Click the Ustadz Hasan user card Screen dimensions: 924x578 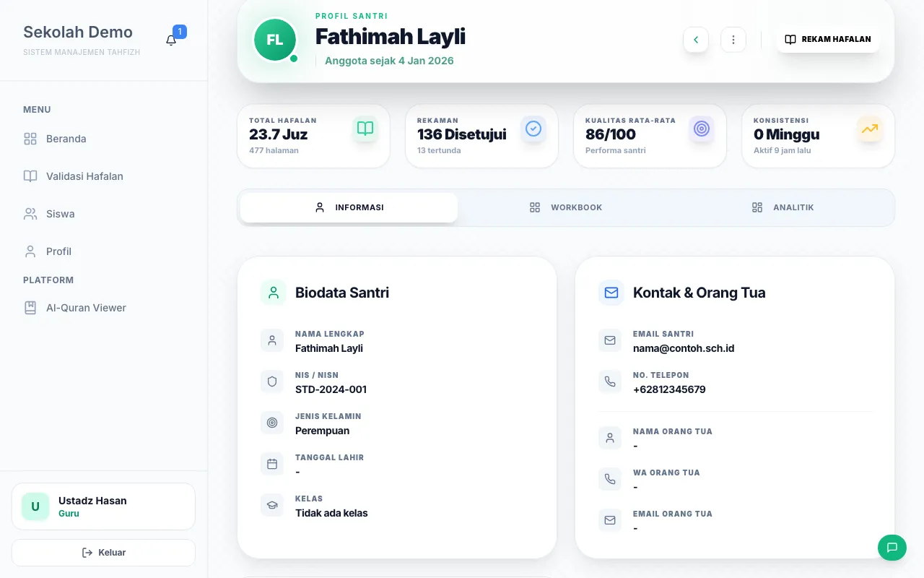[x=103, y=506]
